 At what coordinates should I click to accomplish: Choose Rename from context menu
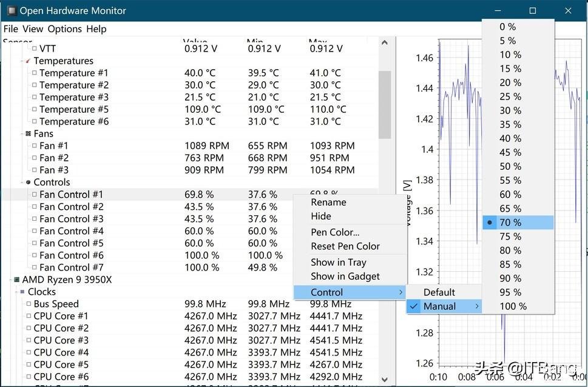350,202
